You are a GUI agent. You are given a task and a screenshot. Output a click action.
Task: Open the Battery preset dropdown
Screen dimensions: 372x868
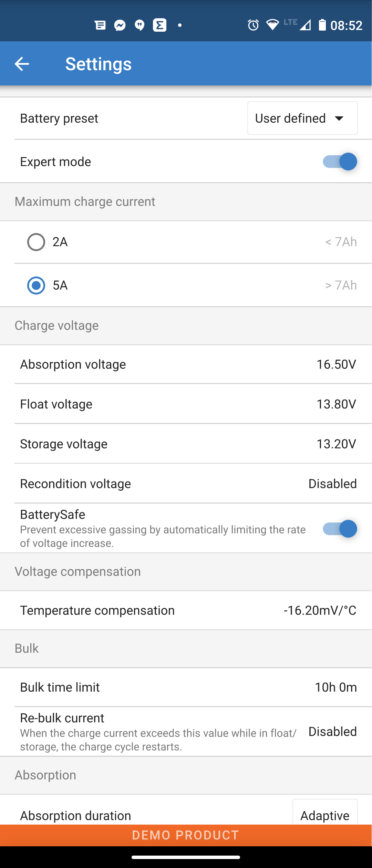click(x=302, y=118)
